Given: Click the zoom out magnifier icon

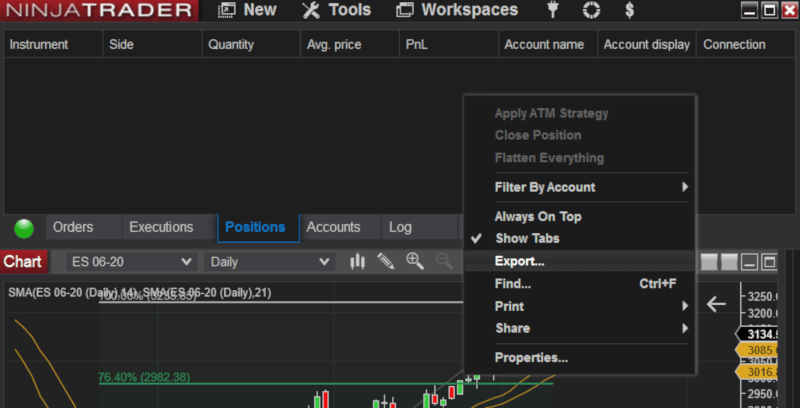Looking at the screenshot, I should [444, 261].
